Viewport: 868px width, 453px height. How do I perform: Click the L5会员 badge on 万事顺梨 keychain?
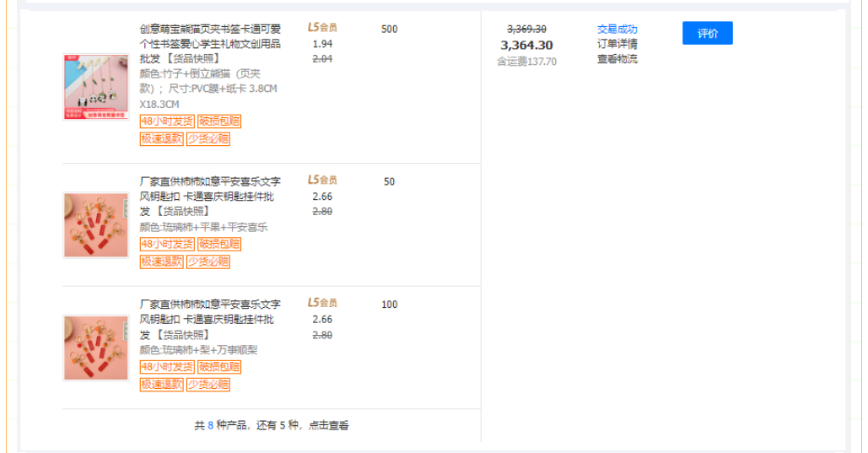(x=321, y=303)
